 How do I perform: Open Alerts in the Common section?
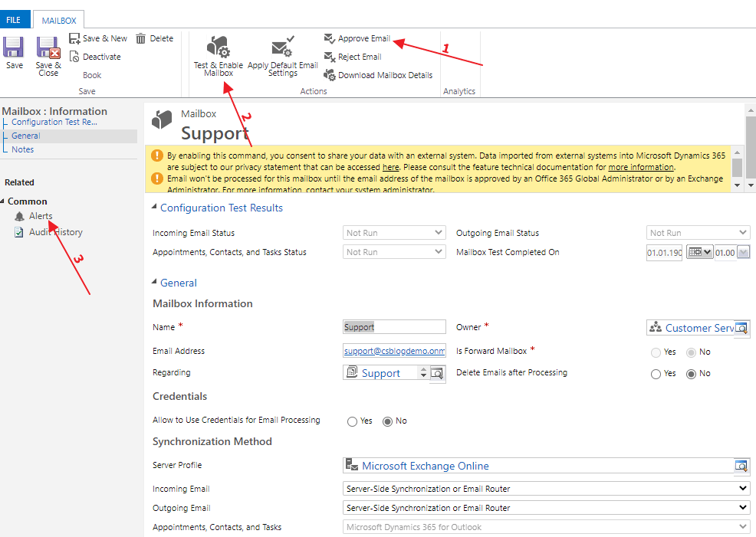coord(41,216)
